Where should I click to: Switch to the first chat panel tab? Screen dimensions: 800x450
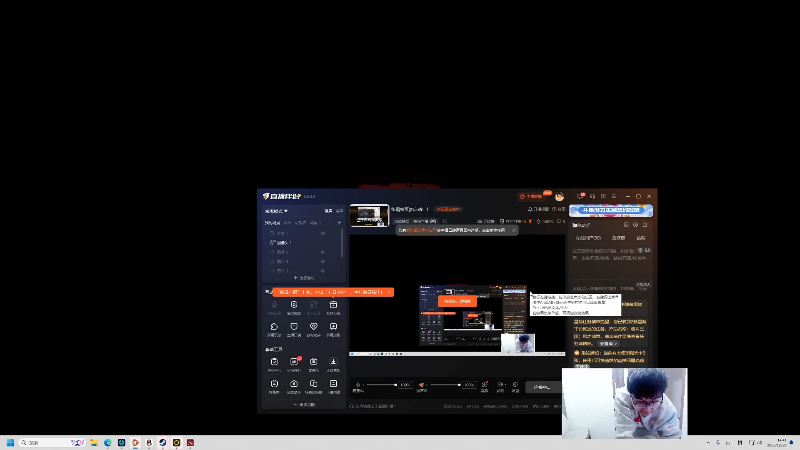pyautogui.click(x=588, y=238)
